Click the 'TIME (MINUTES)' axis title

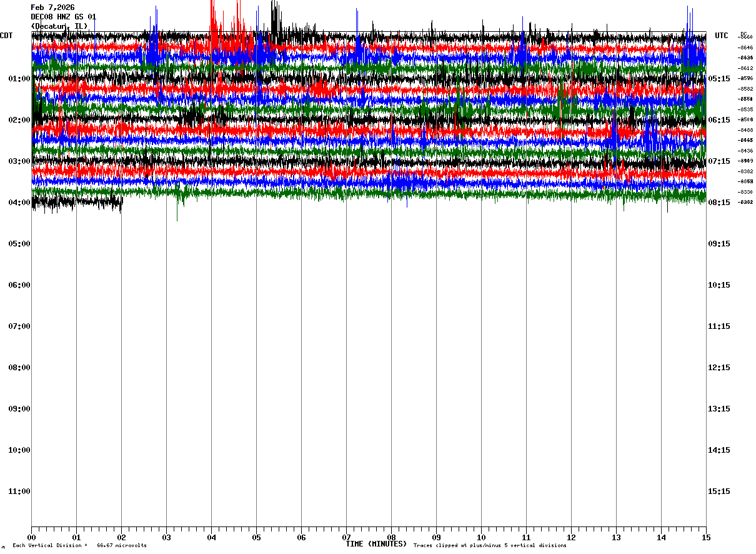tap(376, 544)
